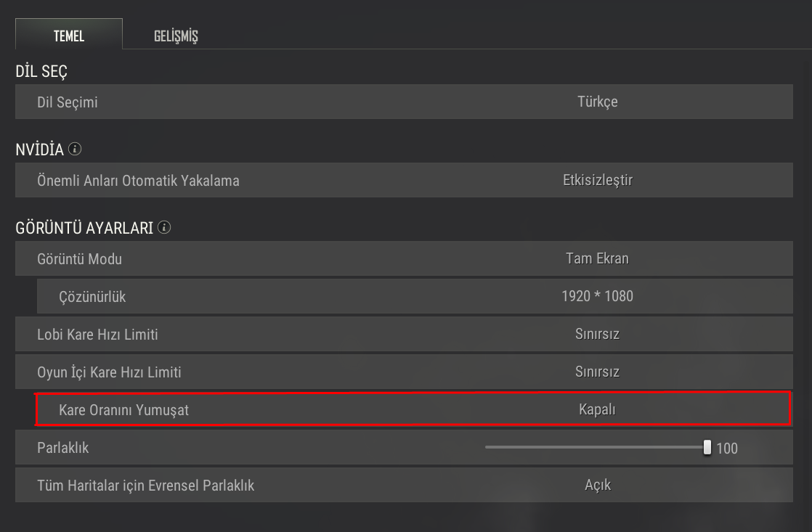This screenshot has height=532, width=812.
Task: Click the info icon next to NVIDIA
Action: tap(75, 150)
